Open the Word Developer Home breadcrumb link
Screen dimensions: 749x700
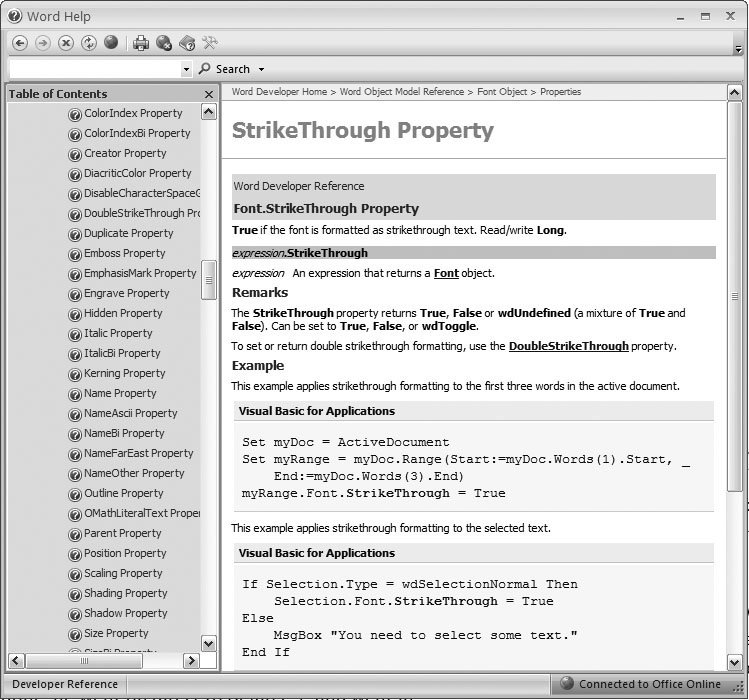pos(279,92)
